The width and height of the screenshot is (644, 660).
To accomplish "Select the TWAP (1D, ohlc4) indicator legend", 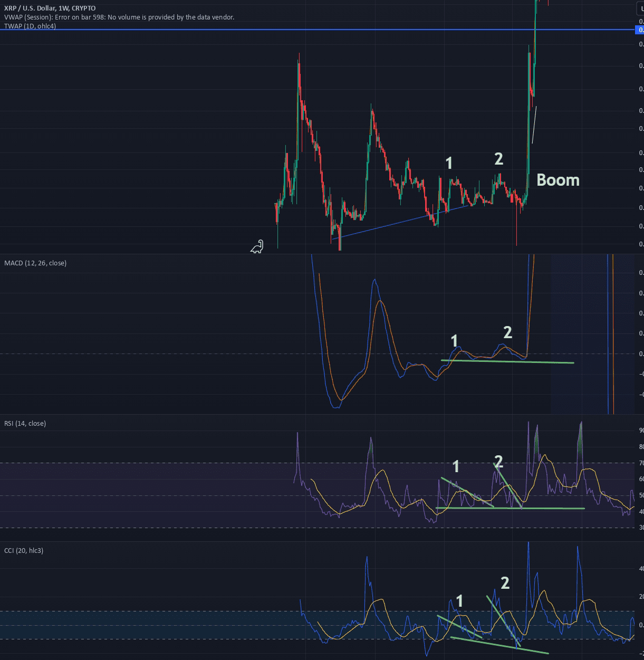I will point(30,26).
